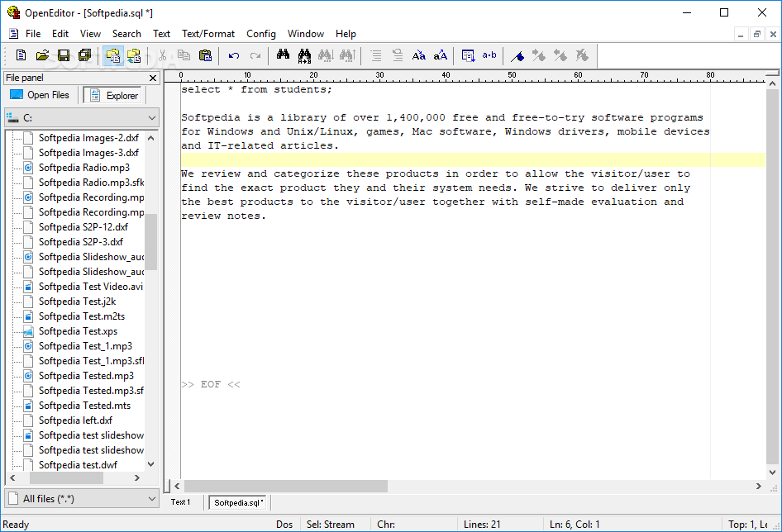The width and height of the screenshot is (782, 532).
Task: Click the second folder panel toolbar icon
Action: tap(134, 55)
